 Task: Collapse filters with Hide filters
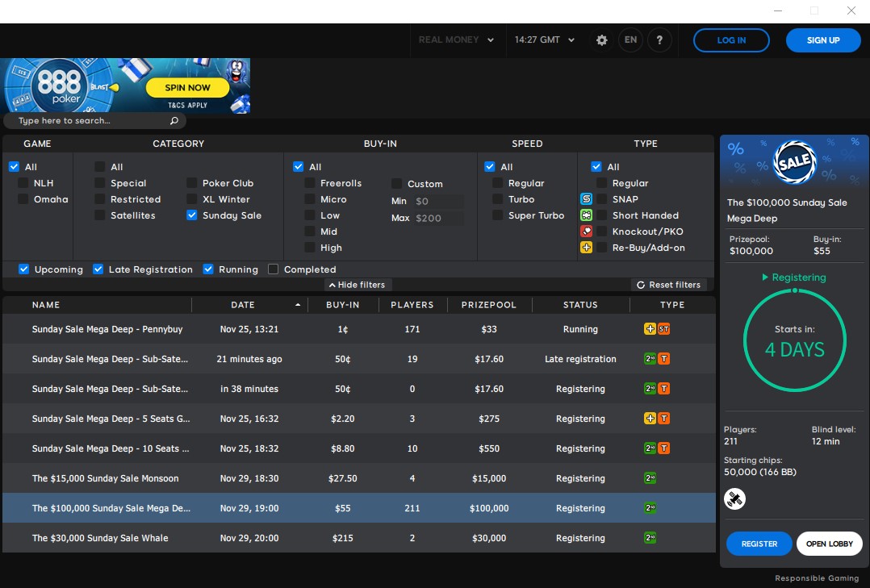[x=358, y=285]
